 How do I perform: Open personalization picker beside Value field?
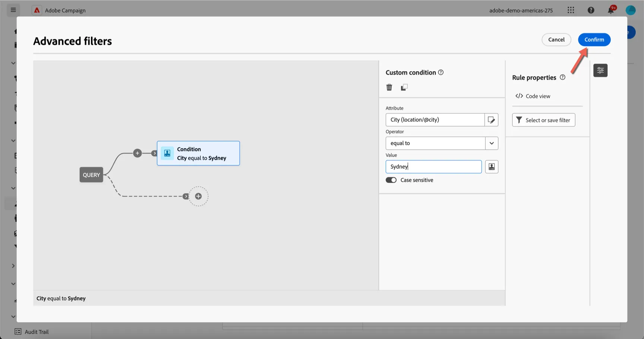492,167
